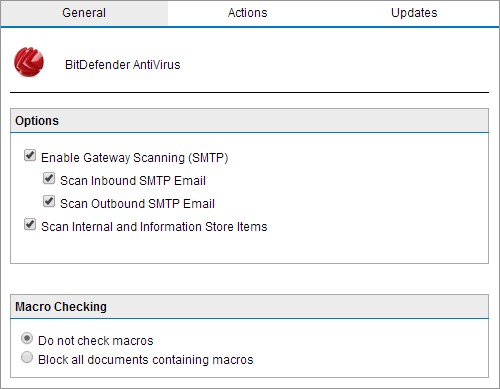
Task: Select the General tab
Action: click(84, 13)
